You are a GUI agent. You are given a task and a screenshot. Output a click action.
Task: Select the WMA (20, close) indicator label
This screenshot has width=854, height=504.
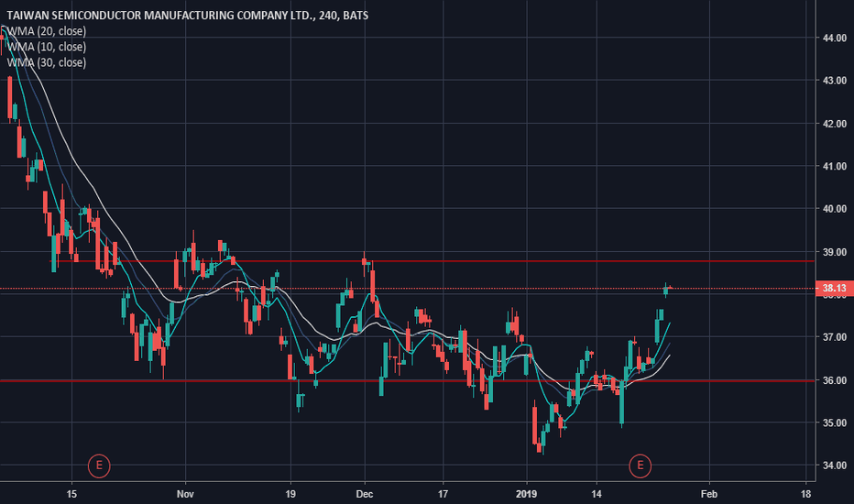[x=47, y=31]
